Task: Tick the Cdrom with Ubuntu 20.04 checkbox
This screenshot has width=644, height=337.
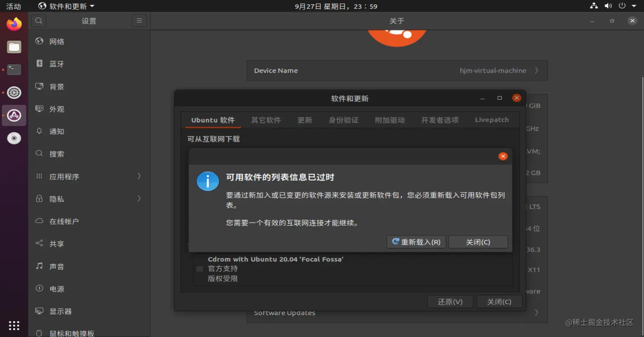Action: (199, 269)
